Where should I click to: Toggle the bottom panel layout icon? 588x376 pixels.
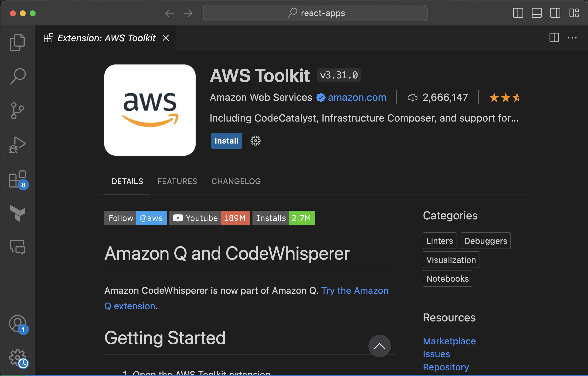pos(537,13)
